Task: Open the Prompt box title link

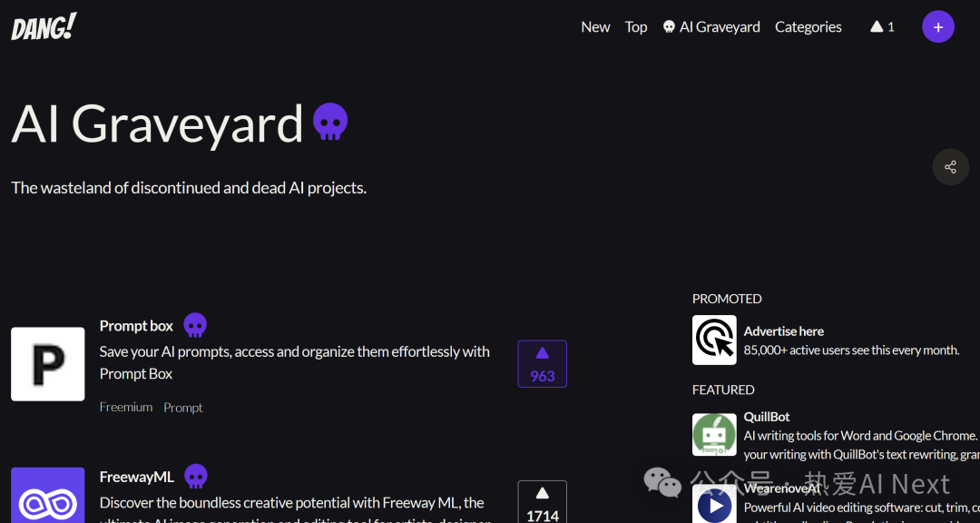Action: [x=136, y=326]
